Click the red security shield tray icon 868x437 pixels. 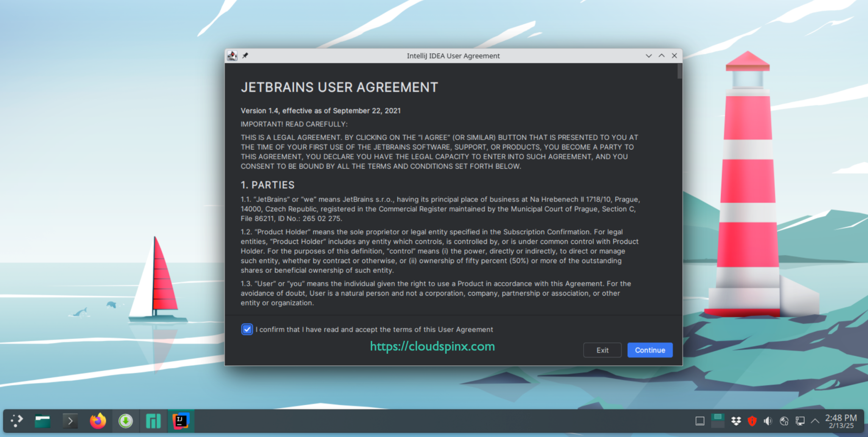752,421
